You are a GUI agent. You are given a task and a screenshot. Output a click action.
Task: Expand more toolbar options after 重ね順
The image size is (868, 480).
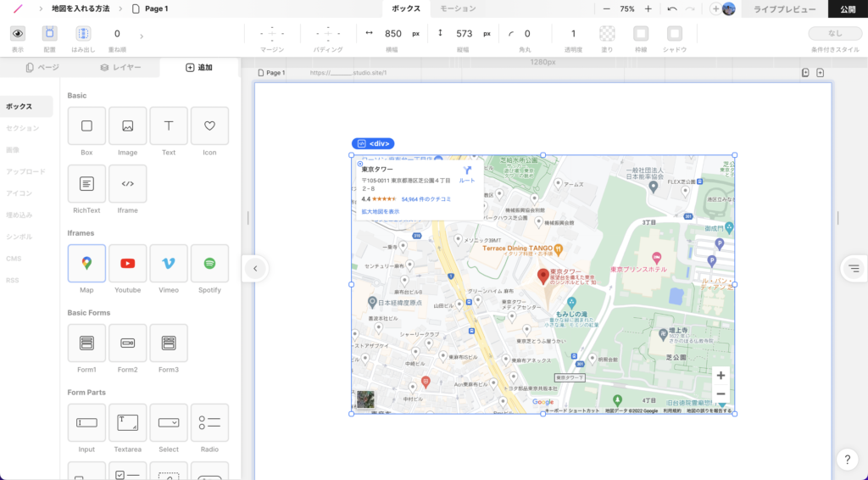[142, 36]
